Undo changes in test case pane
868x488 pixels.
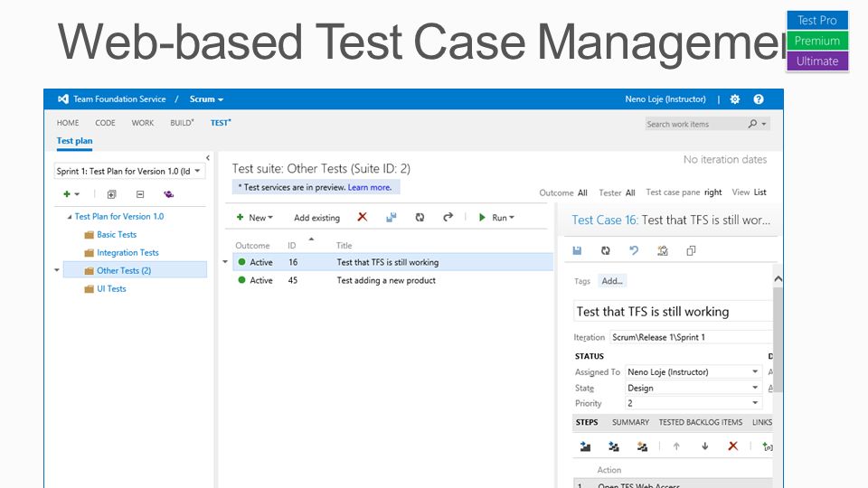pos(634,250)
